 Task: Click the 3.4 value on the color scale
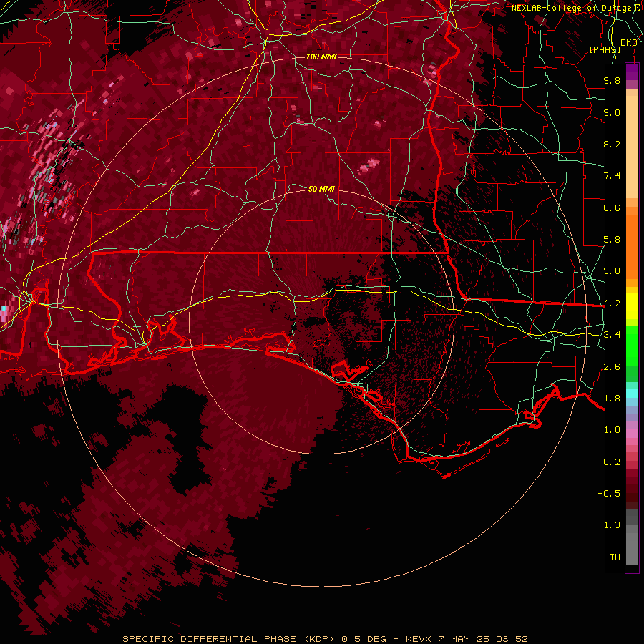coord(612,335)
